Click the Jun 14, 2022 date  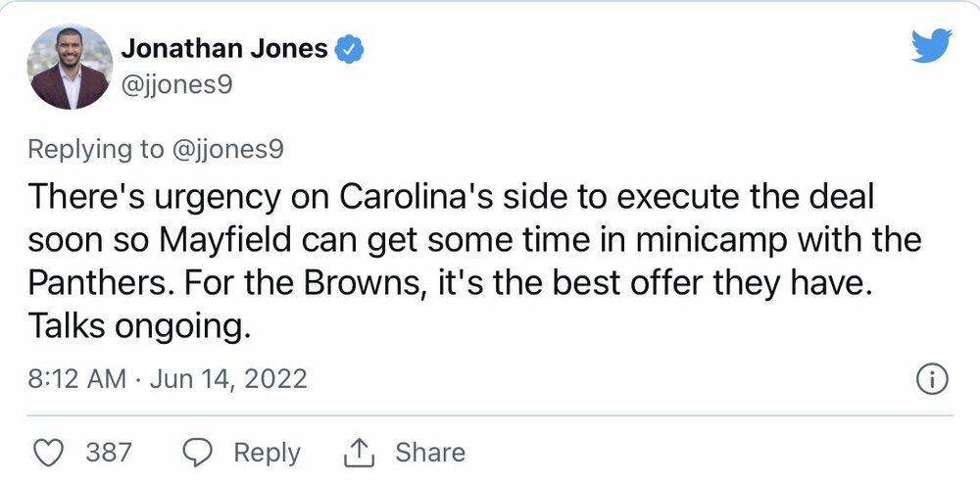[228, 379]
